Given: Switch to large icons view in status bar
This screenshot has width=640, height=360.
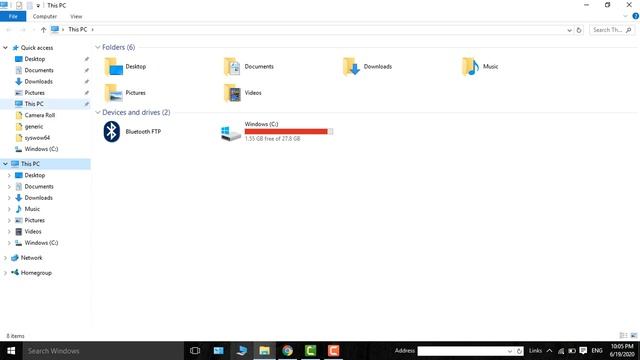Looking at the screenshot, I should pyautogui.click(x=633, y=336).
